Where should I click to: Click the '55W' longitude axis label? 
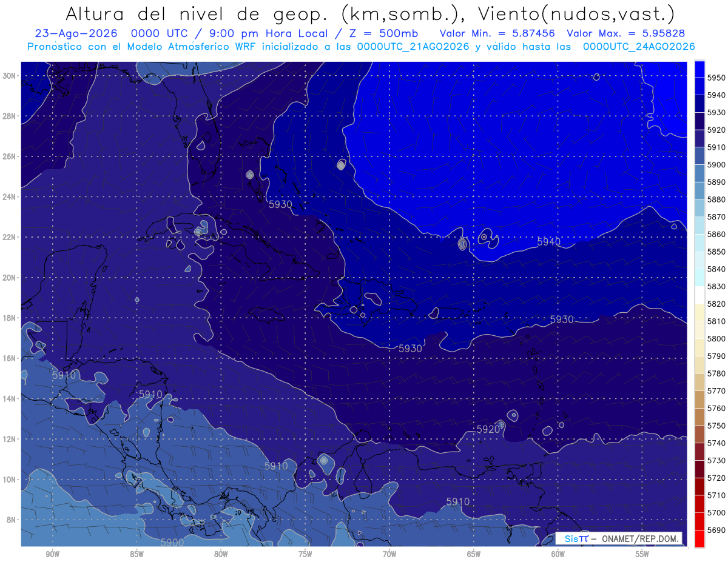pos(642,554)
